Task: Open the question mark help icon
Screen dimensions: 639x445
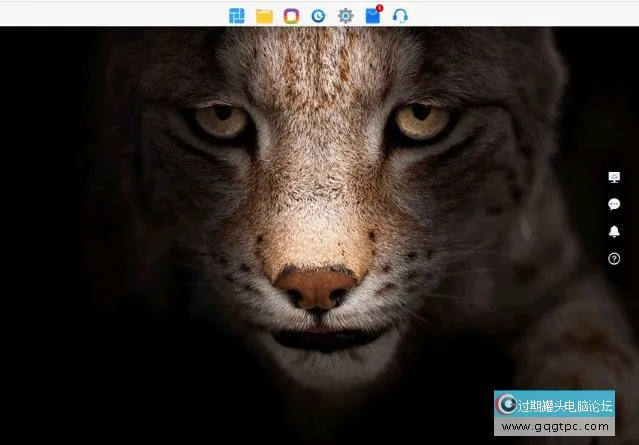Action: pyautogui.click(x=614, y=259)
